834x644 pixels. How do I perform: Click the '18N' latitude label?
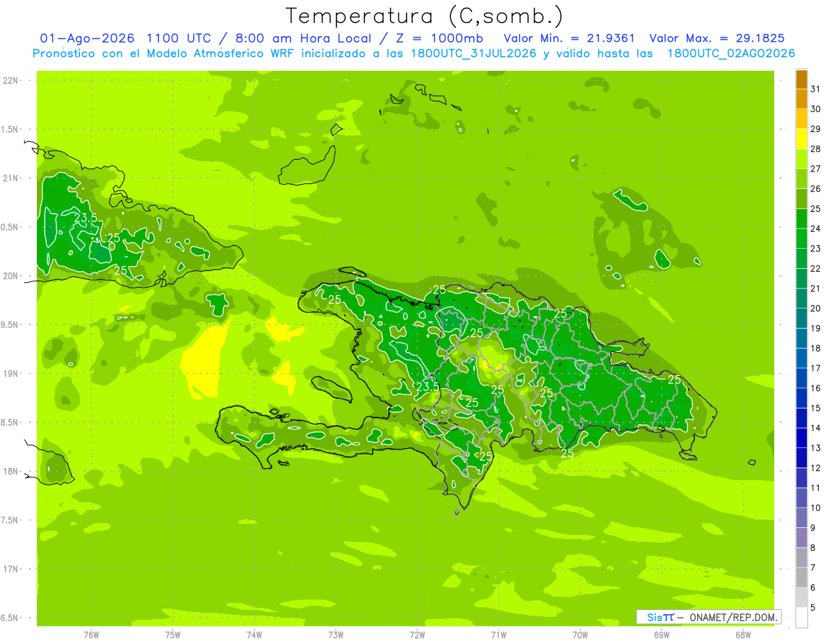click(10, 471)
